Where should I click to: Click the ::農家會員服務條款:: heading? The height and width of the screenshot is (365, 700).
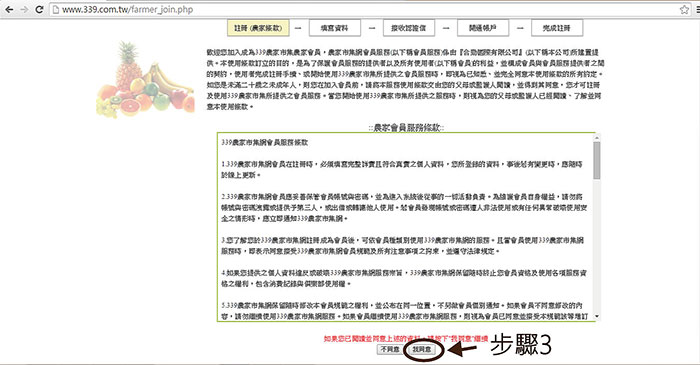(406, 128)
